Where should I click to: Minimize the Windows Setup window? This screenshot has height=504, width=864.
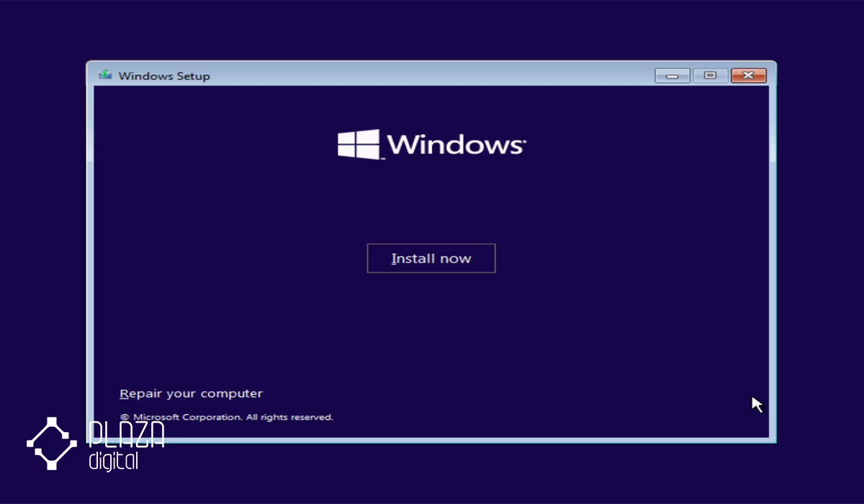point(672,76)
